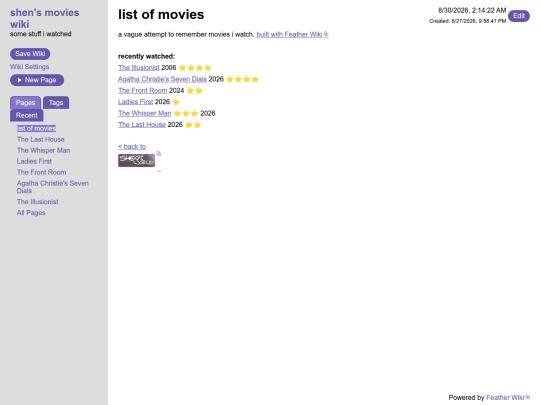Viewport: 540px width, 405px height.
Task: Switch to the Tags tab
Action: click(56, 103)
